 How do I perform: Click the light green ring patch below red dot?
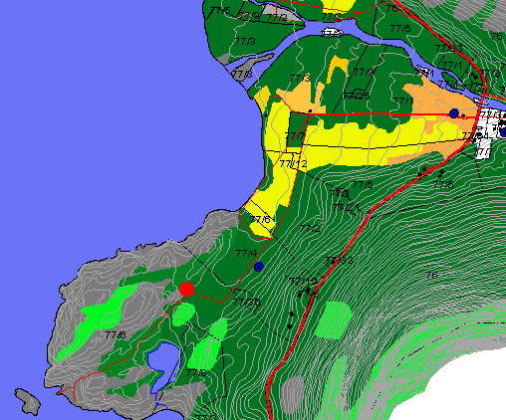(x=181, y=315)
